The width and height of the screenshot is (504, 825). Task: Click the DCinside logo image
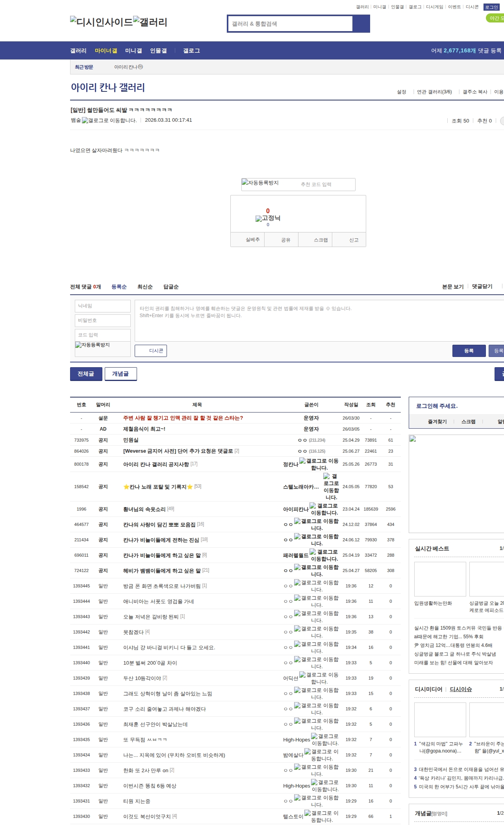(x=101, y=22)
